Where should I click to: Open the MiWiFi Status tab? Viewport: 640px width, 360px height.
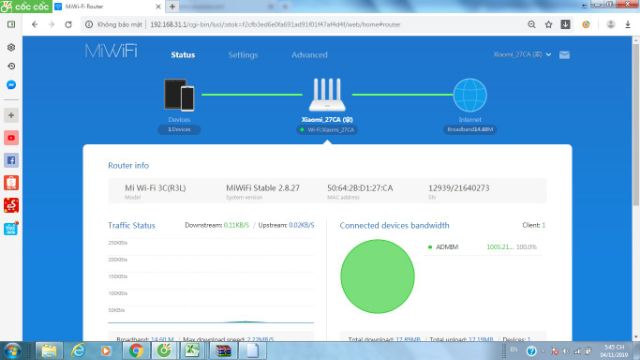(x=182, y=55)
